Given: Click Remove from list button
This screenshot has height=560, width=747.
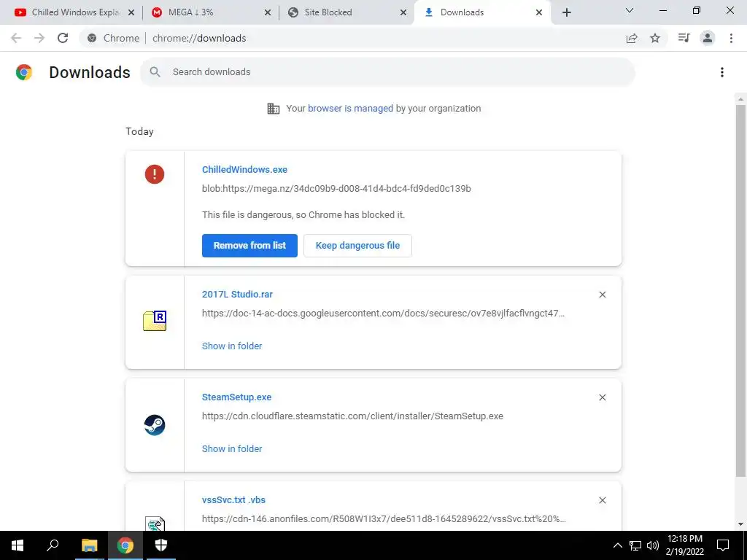Looking at the screenshot, I should point(249,246).
